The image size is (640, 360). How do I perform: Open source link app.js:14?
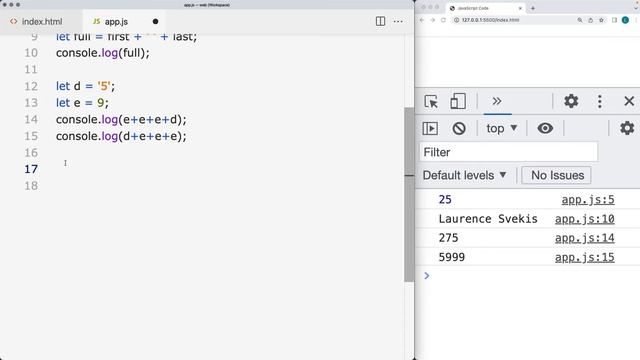pyautogui.click(x=584, y=238)
